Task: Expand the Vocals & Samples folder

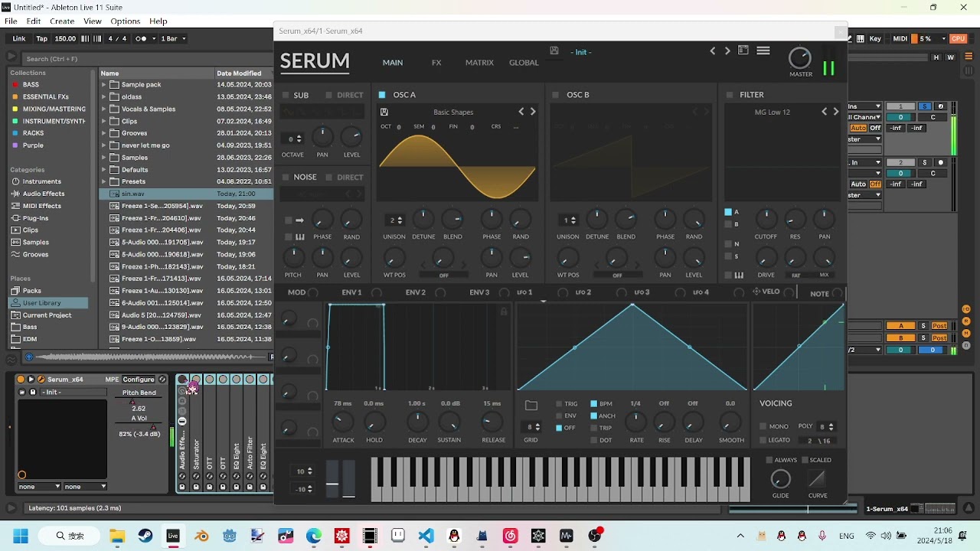Action: [x=104, y=109]
